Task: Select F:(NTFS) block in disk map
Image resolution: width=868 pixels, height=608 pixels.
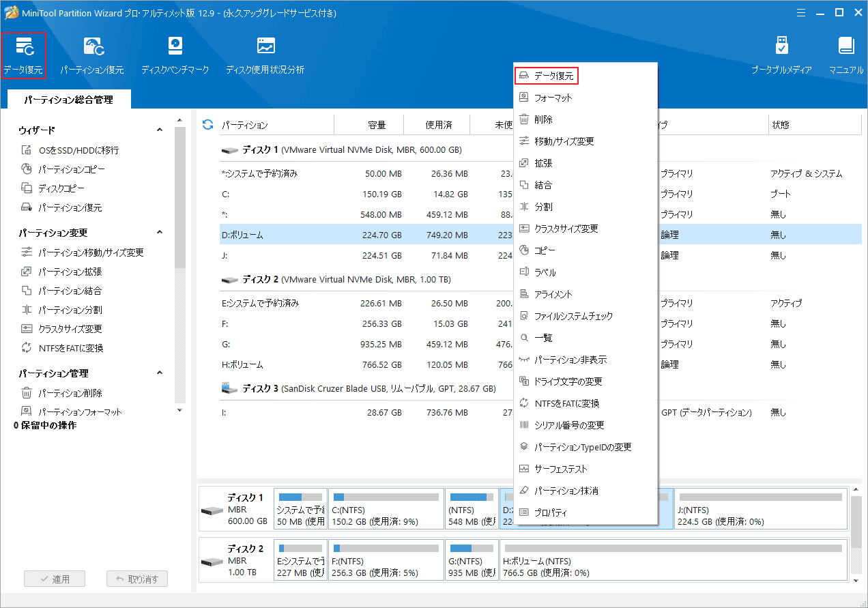Action: [386, 559]
